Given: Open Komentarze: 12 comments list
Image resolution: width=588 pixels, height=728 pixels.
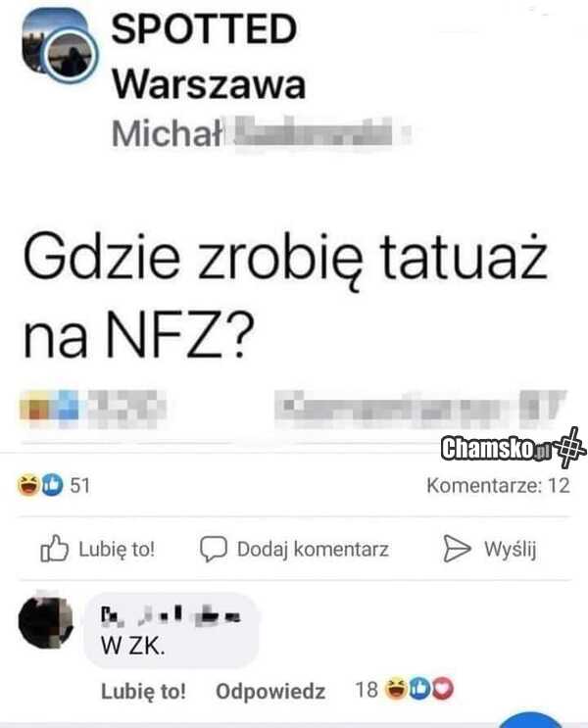Looking at the screenshot, I should click(499, 486).
